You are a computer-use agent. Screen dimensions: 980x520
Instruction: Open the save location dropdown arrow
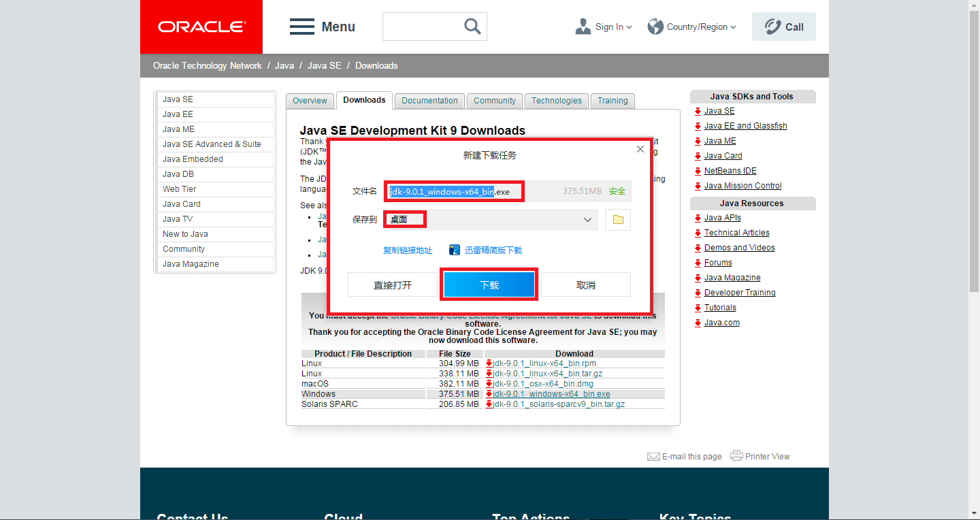587,220
